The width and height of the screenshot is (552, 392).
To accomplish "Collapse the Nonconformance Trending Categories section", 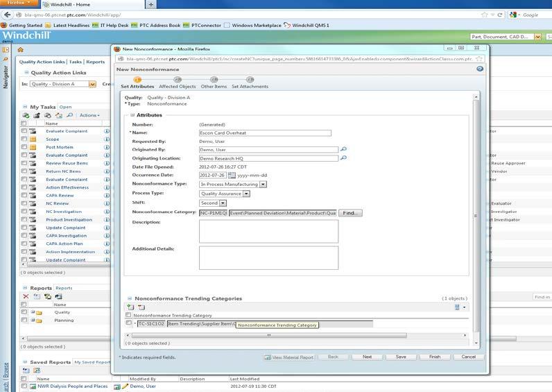I will pos(130,298).
